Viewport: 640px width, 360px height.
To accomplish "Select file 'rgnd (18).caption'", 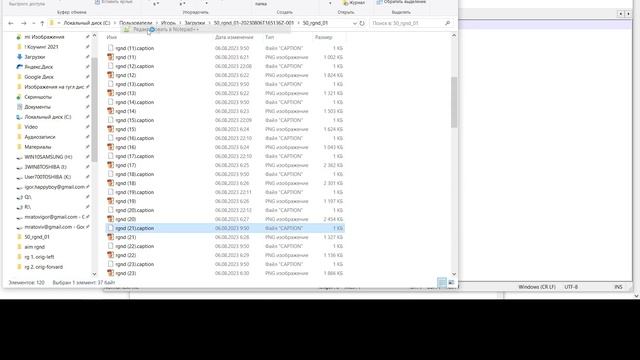I will (x=134, y=174).
